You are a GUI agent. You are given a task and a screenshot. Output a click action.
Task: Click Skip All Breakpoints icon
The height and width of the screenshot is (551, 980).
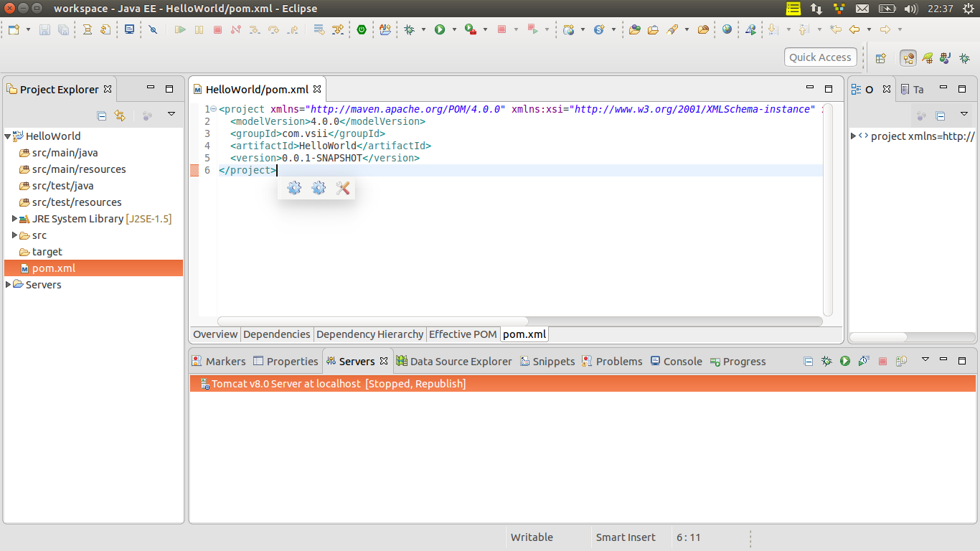tap(153, 29)
